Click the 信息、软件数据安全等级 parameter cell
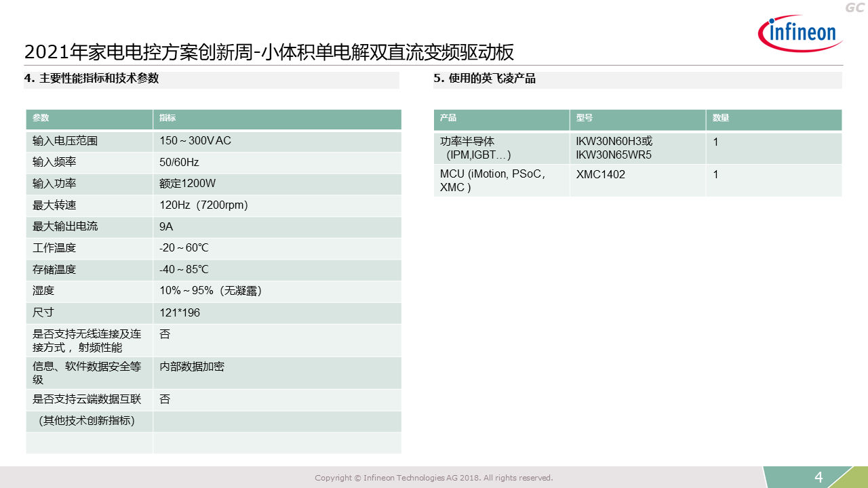The height and width of the screenshot is (488, 868). pyautogui.click(x=90, y=373)
